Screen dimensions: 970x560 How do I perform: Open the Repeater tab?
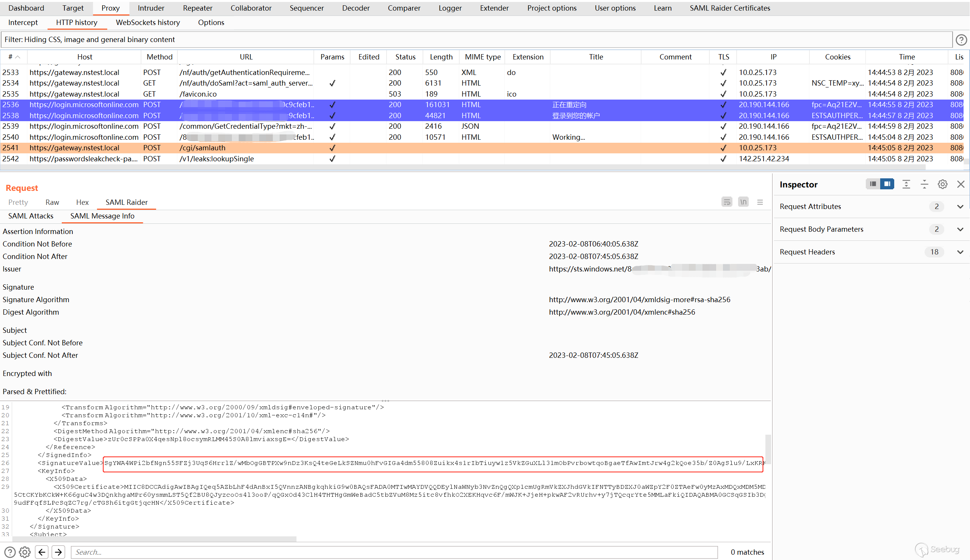pyautogui.click(x=197, y=8)
